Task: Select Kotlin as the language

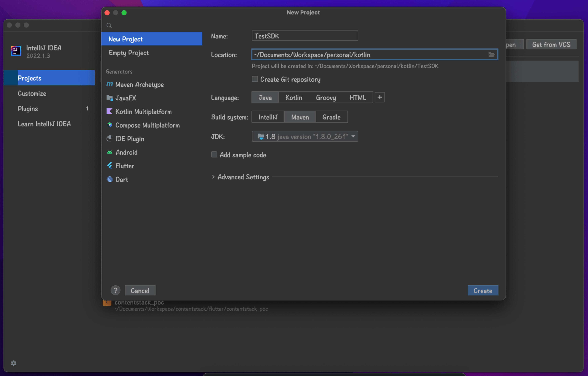Action: tap(294, 97)
